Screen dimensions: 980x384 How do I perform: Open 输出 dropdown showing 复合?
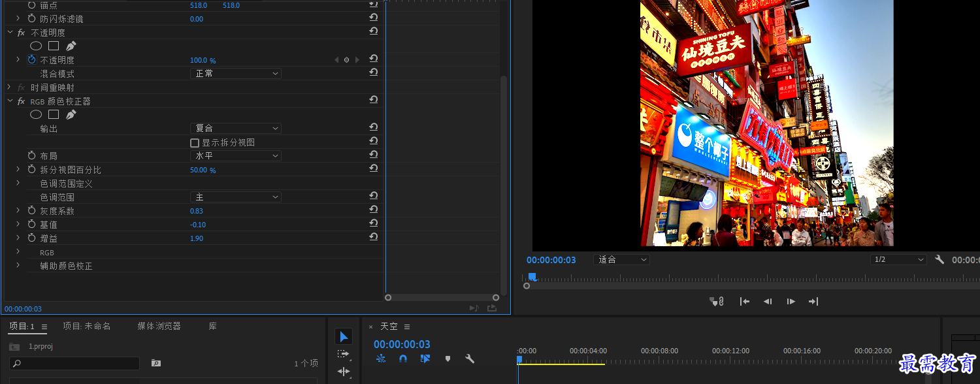click(x=236, y=128)
